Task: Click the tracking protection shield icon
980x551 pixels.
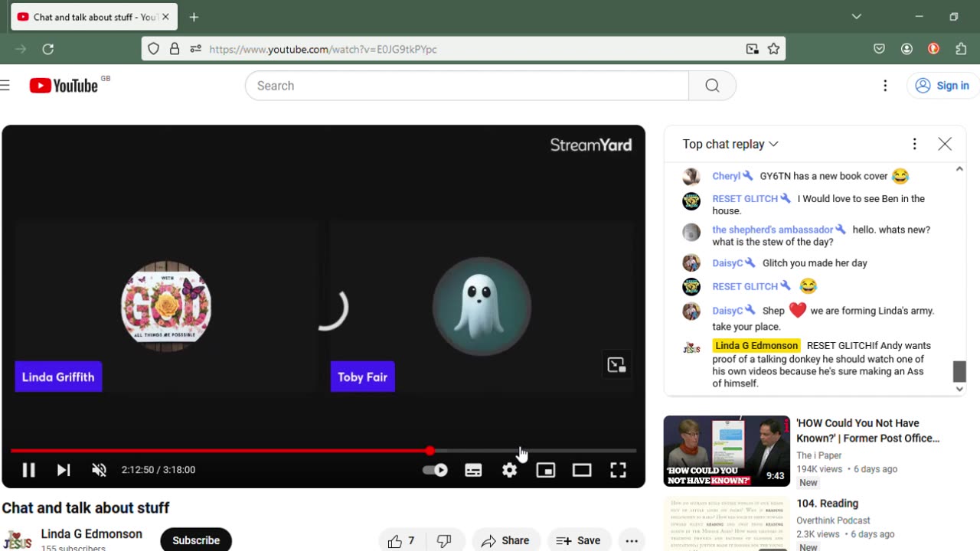Action: pos(153,49)
